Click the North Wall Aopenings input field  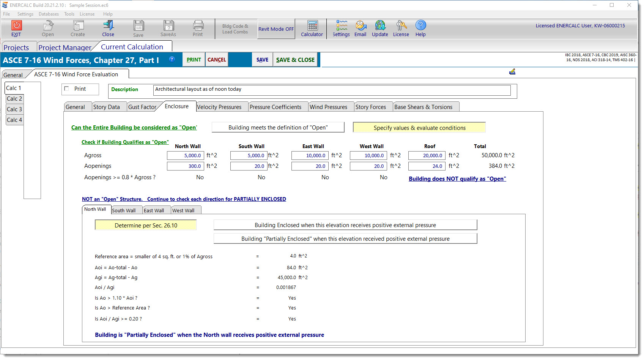(185, 166)
